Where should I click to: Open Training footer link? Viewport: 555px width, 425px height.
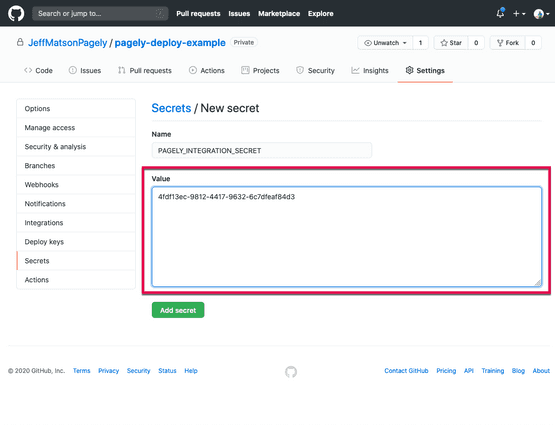[493, 371]
